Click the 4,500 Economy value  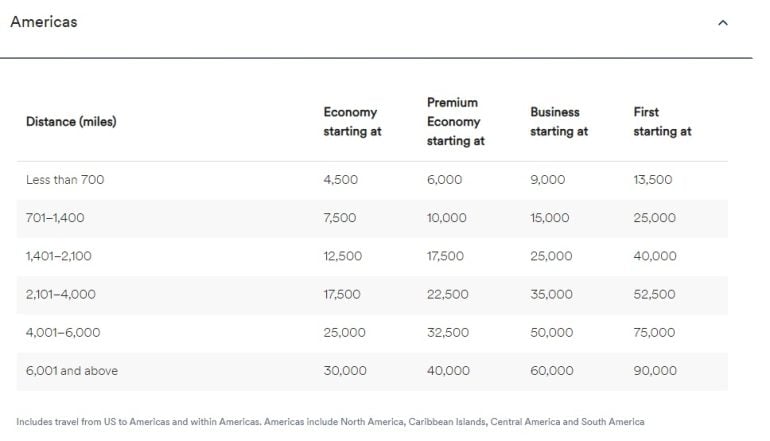coord(340,180)
